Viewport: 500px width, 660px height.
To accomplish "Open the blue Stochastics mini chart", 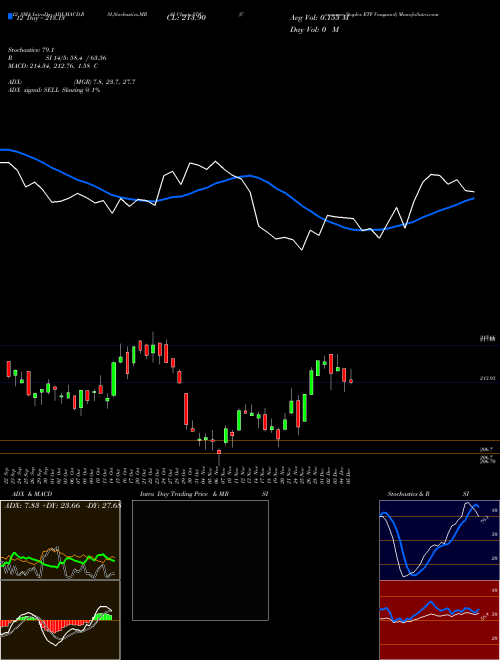I will coord(439,540).
